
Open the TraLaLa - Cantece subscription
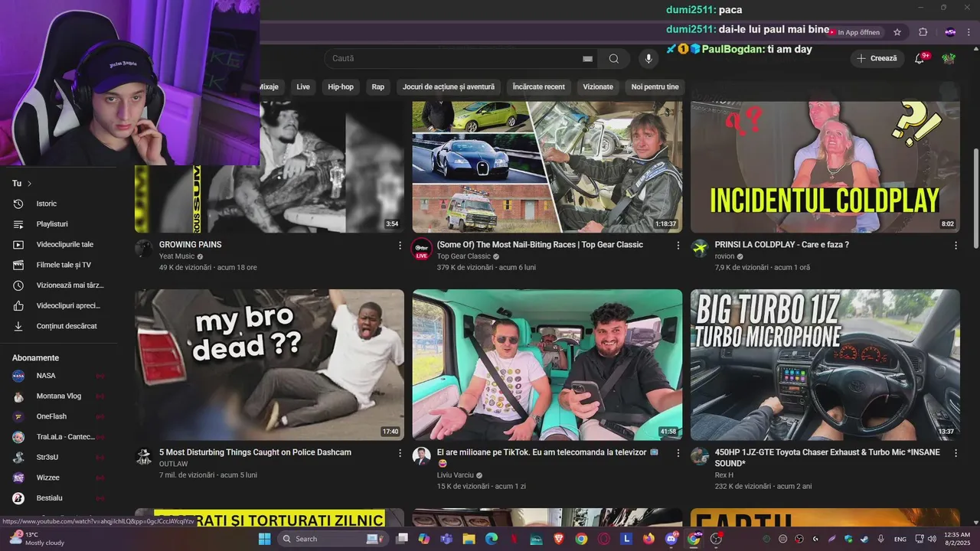tap(58, 437)
